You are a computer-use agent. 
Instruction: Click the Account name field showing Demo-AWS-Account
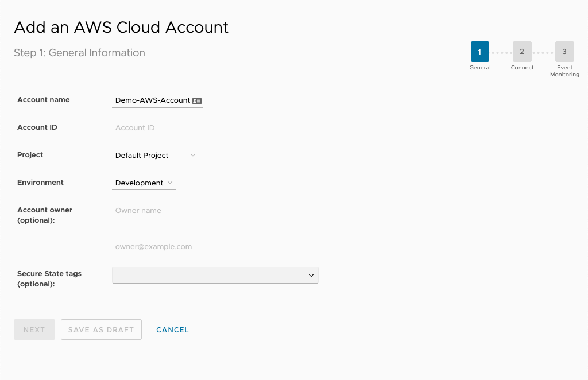point(152,100)
